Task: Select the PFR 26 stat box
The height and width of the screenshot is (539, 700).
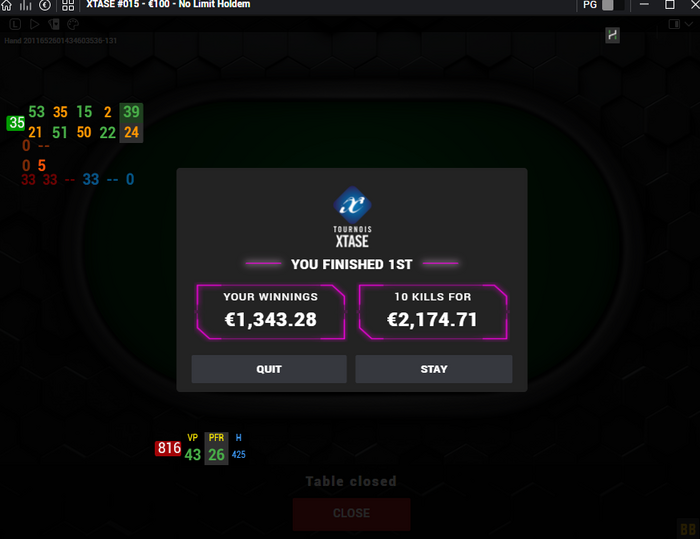Action: 217,448
